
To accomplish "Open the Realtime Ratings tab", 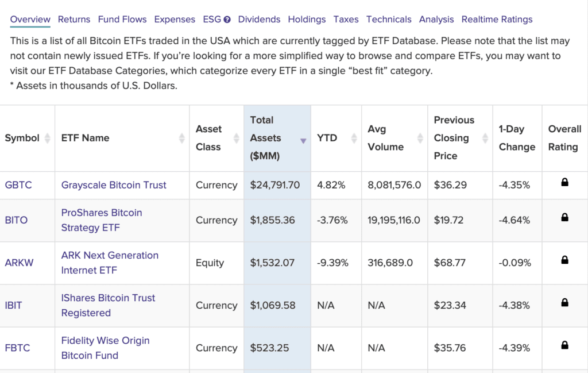I will click(497, 19).
